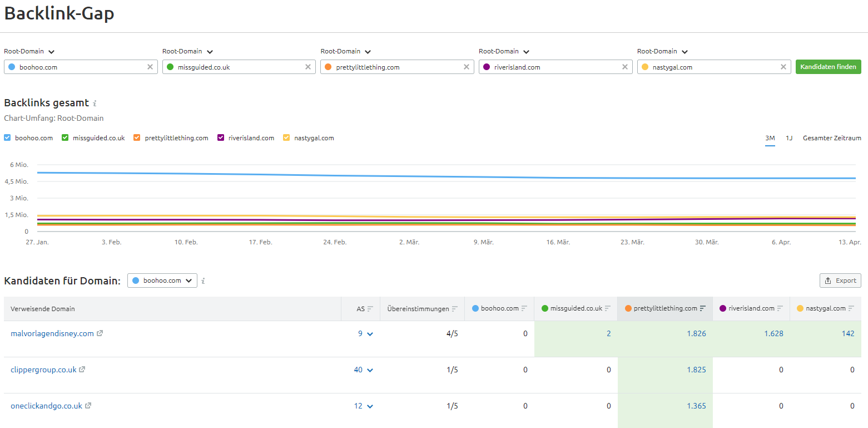This screenshot has width=868, height=428.
Task: Click 4/5 matches for malvorlagendisney.com
Action: (x=453, y=333)
